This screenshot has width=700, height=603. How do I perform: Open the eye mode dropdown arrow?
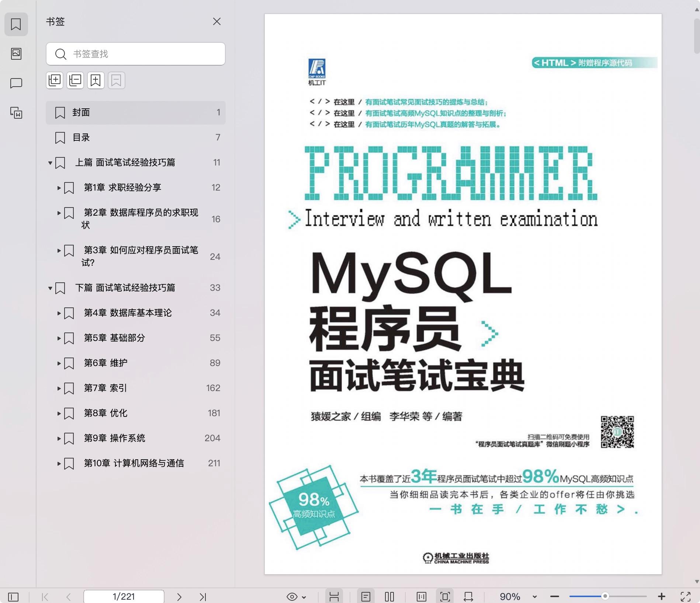304,597
